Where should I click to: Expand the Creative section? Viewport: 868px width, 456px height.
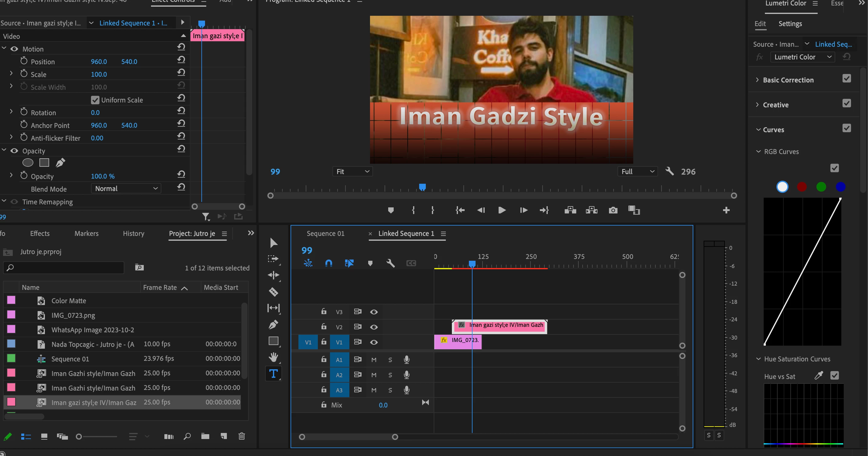pos(775,105)
